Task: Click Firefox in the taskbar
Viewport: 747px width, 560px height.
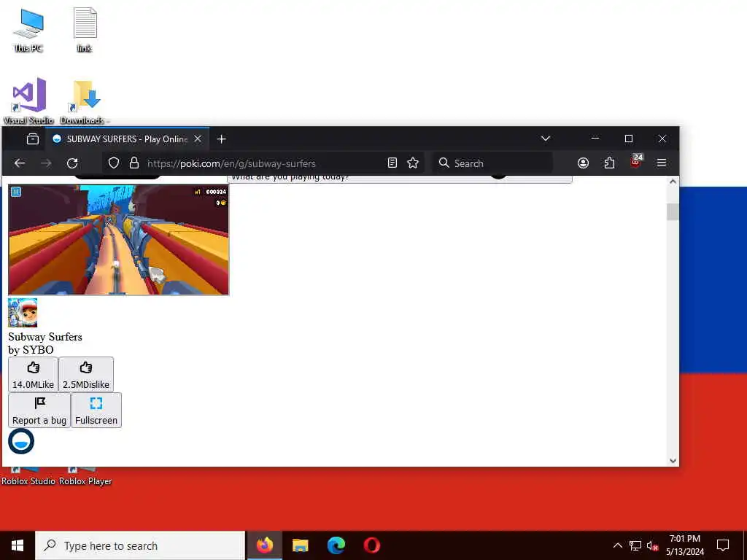Action: [265, 545]
